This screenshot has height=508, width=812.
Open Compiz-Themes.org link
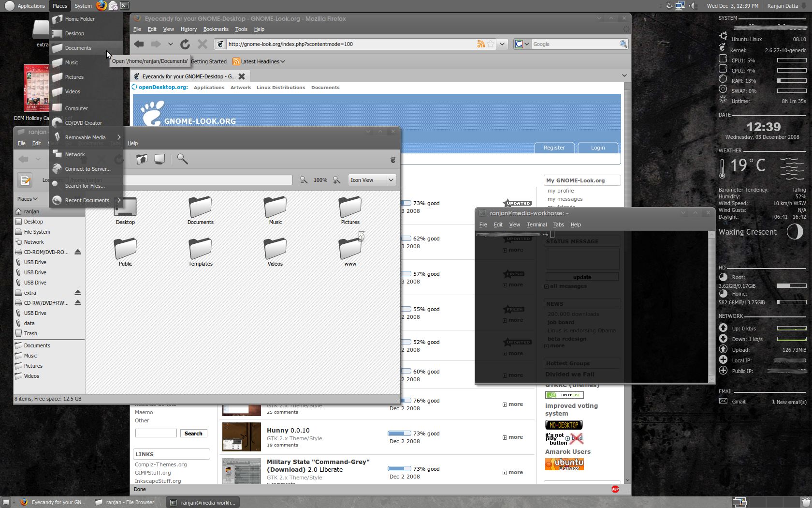160,464
